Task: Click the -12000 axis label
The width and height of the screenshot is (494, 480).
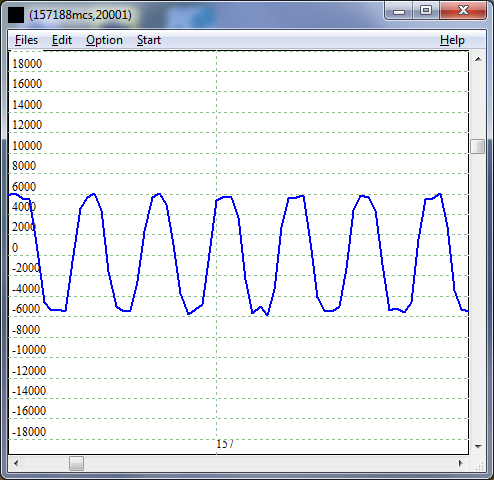Action: [29, 370]
